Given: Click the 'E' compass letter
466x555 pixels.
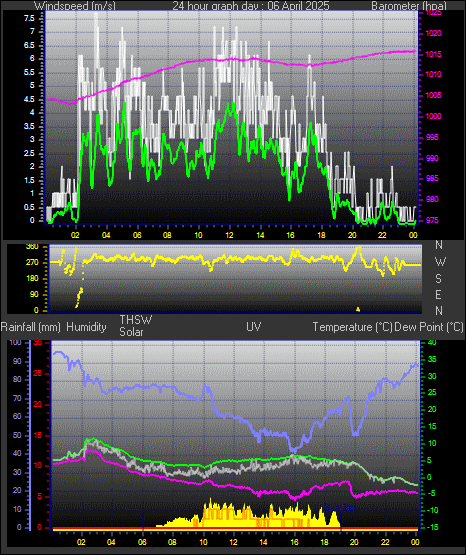Looking at the screenshot, I should coord(438,294).
